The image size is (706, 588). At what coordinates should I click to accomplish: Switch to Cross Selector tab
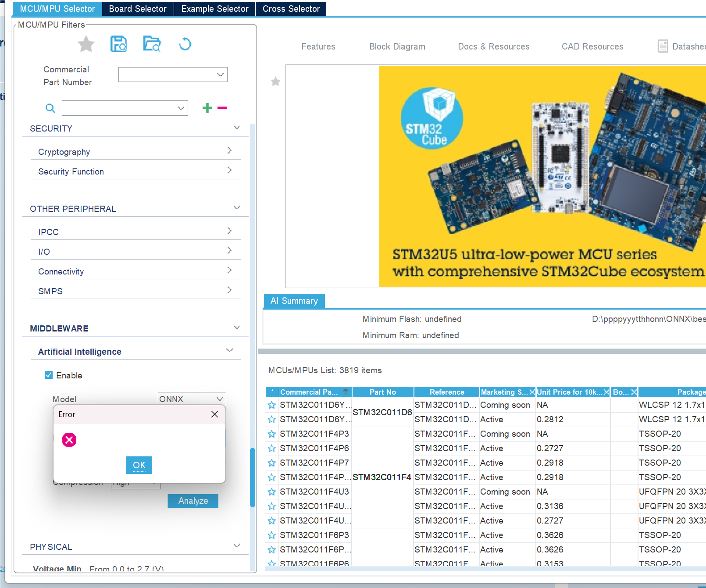coord(291,9)
